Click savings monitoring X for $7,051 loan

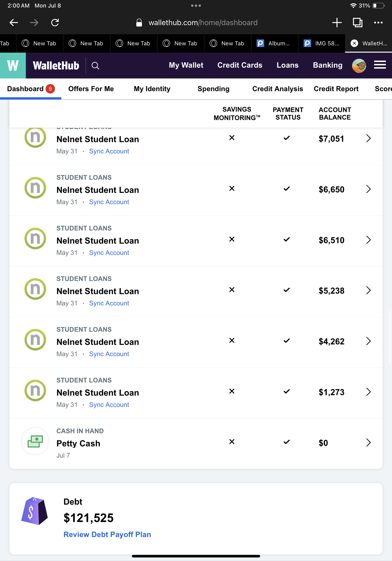click(232, 138)
